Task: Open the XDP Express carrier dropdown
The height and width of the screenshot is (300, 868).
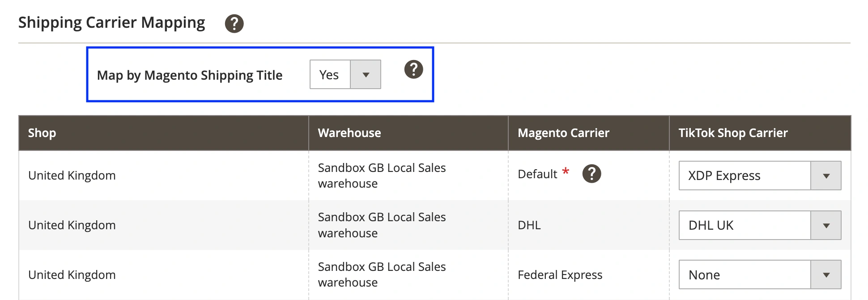Action: [759, 176]
